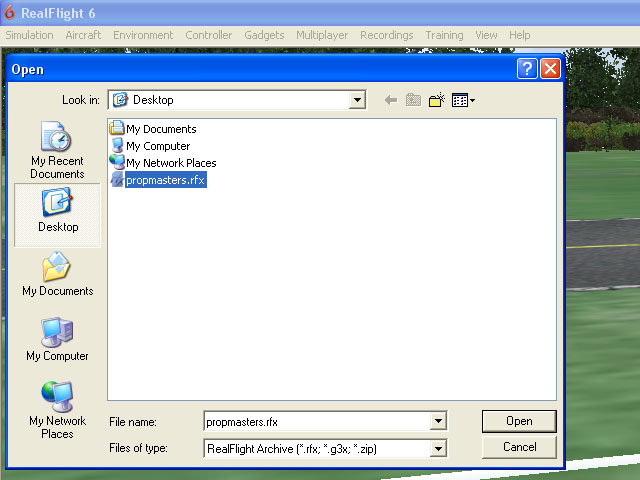Open My Network Places in places bar
Viewport: 640px width, 480px height.
tap(57, 409)
